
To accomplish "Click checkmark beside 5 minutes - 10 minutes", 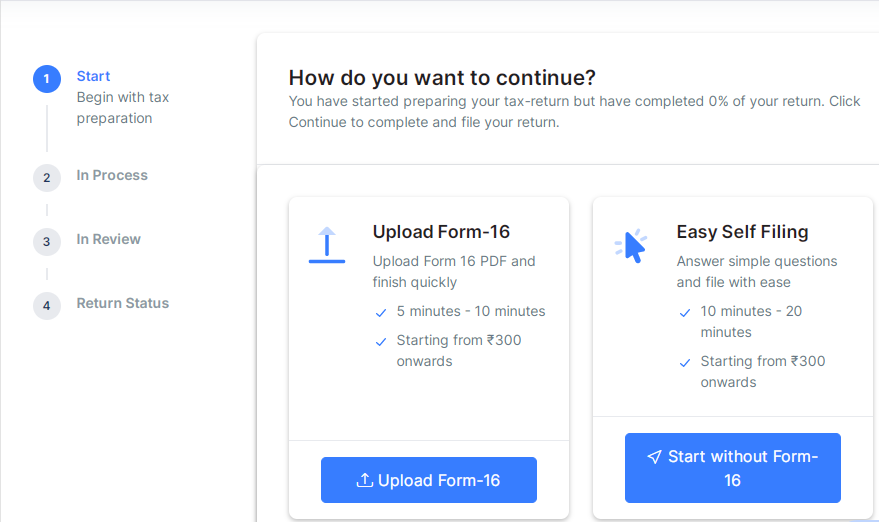I will 381,313.
